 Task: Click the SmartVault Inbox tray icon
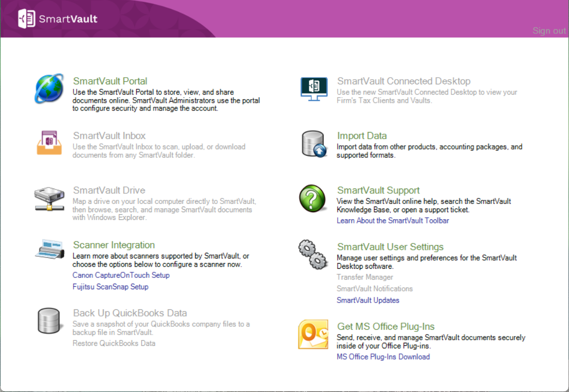[49, 143]
